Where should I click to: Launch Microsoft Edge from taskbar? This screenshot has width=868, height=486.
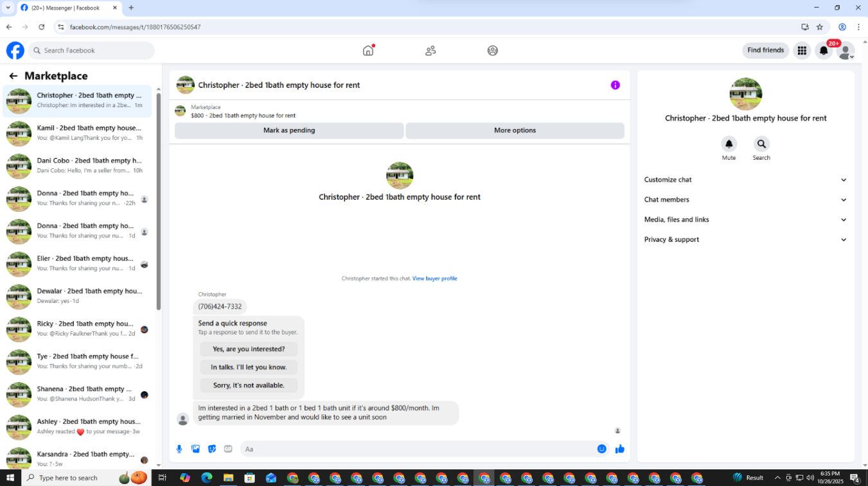pyautogui.click(x=206, y=478)
